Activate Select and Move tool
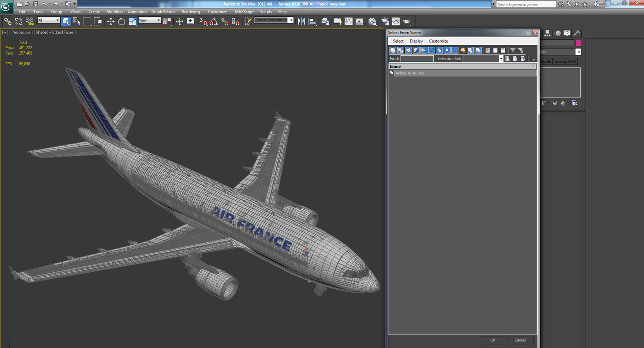Viewport: 644px width, 348px height. pyautogui.click(x=111, y=21)
